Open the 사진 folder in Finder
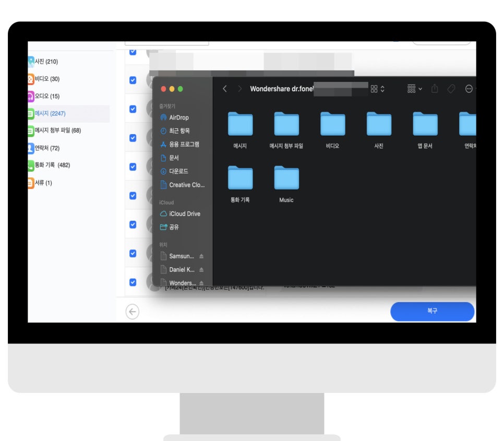 click(379, 130)
